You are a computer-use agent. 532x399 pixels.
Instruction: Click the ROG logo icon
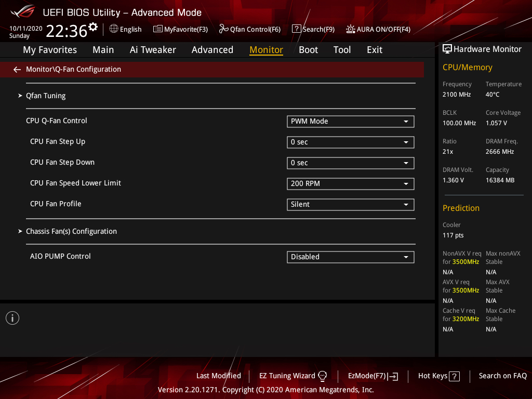click(23, 11)
